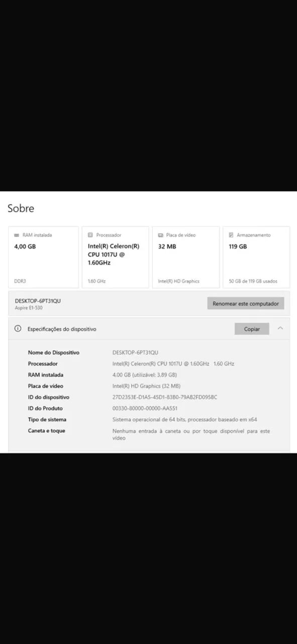Select the Sistema operacional de 64 bits value
Viewport: 297px width, 644px height.
[x=184, y=419]
